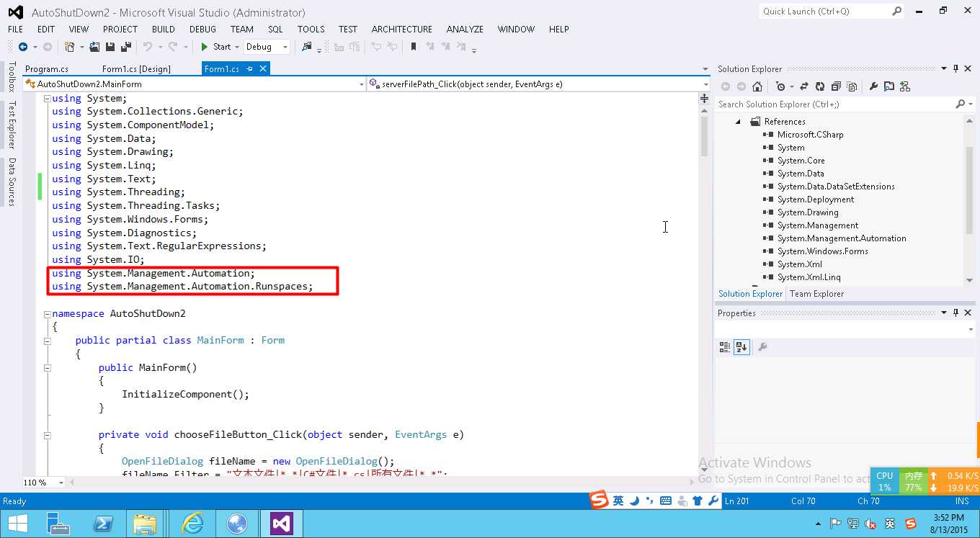Switch to the Form1.cs [Design] tab
This screenshot has width=980, height=538.
[x=137, y=69]
